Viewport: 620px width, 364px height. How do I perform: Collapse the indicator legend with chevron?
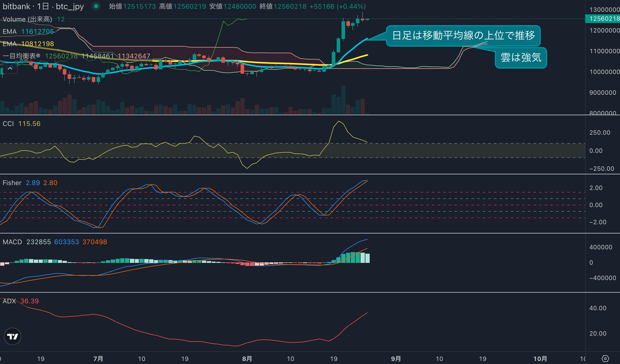[10, 68]
